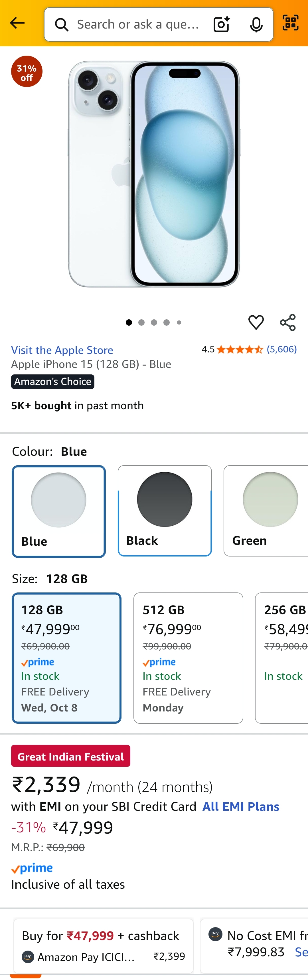Open the Visit the Apple Store link
Screen dimensions: 308x980
(x=62, y=350)
